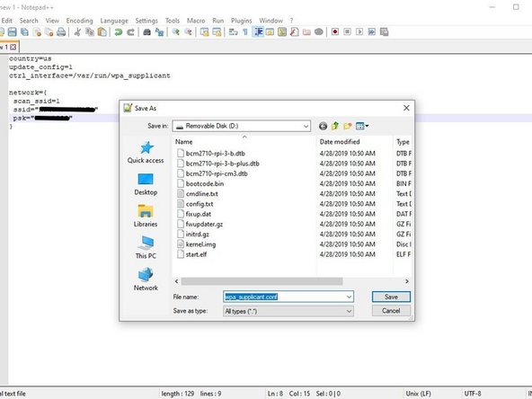
Task: Go back with Save As back arrow
Action: (x=323, y=126)
